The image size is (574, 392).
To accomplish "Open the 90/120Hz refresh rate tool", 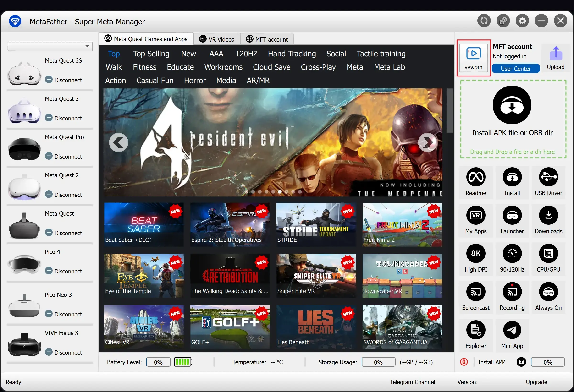I will coord(512,254).
